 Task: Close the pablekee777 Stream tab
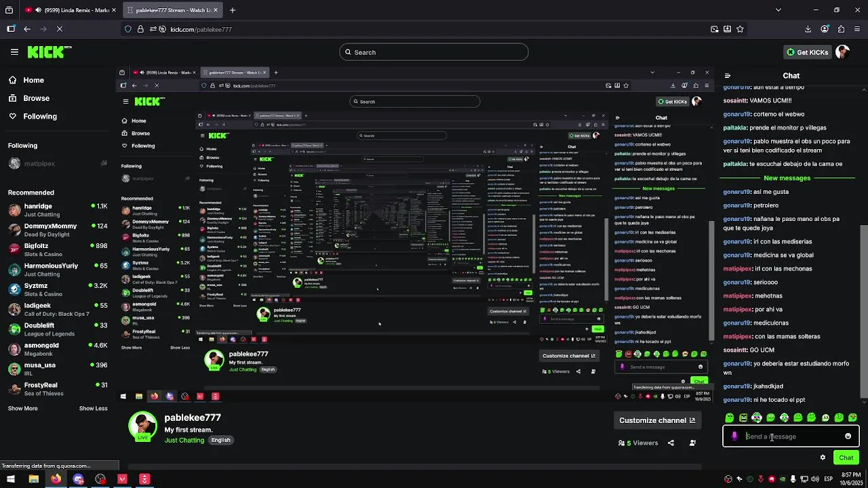point(216,10)
